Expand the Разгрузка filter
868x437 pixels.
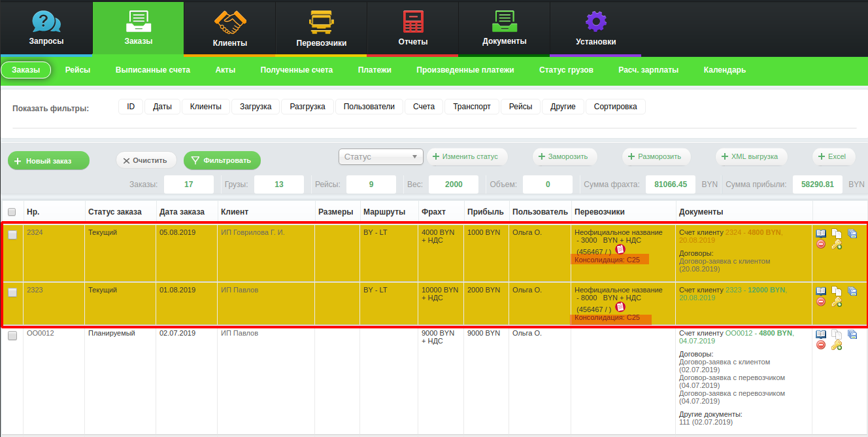[x=307, y=107]
